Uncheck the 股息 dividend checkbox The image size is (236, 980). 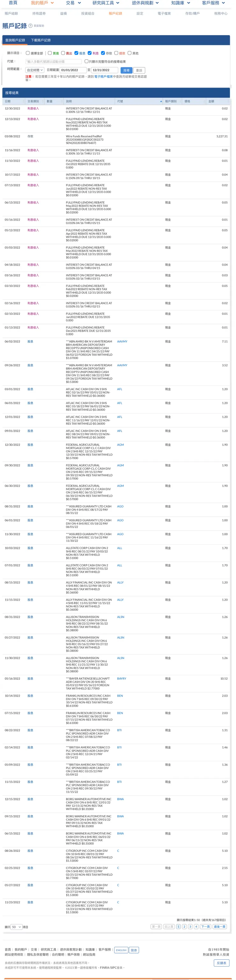[x=77, y=53]
